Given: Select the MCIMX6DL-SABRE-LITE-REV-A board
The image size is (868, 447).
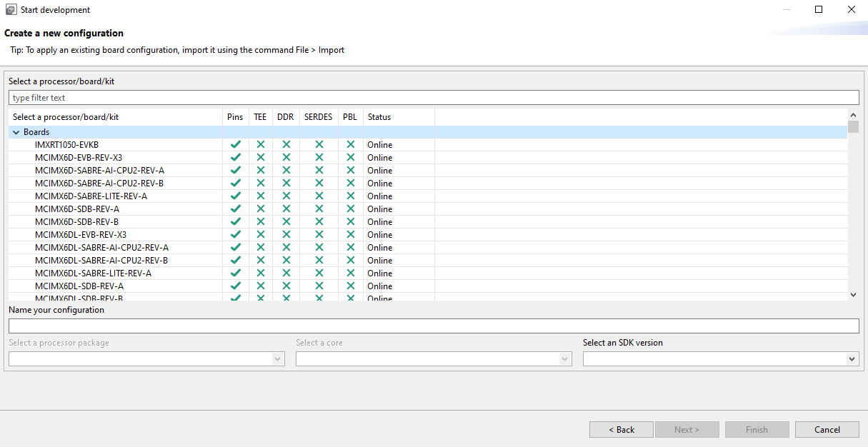Looking at the screenshot, I should click(x=93, y=273).
